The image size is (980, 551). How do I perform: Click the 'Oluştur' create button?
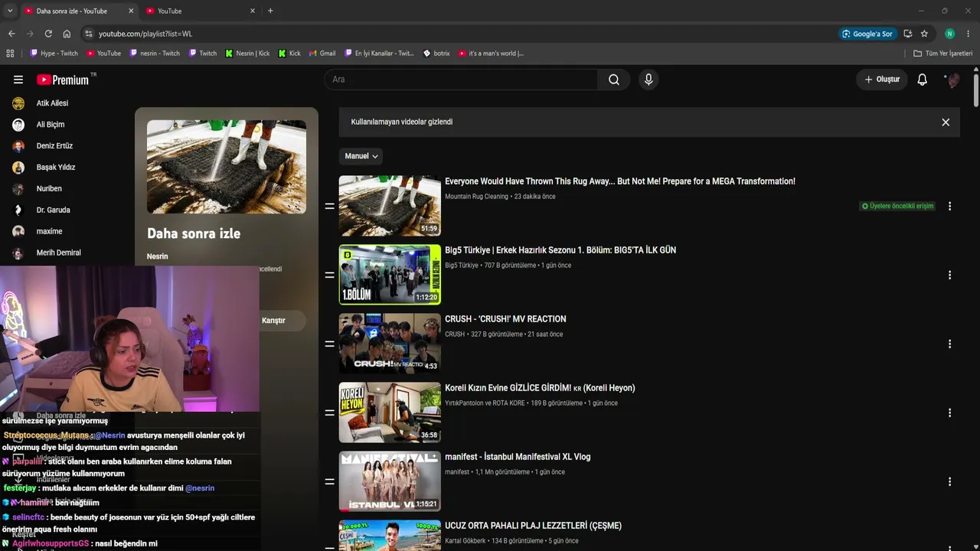pos(882,80)
